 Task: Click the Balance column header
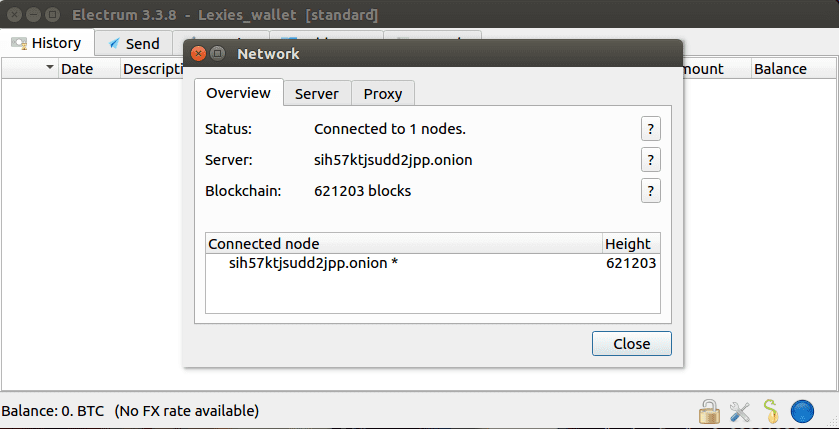click(781, 69)
